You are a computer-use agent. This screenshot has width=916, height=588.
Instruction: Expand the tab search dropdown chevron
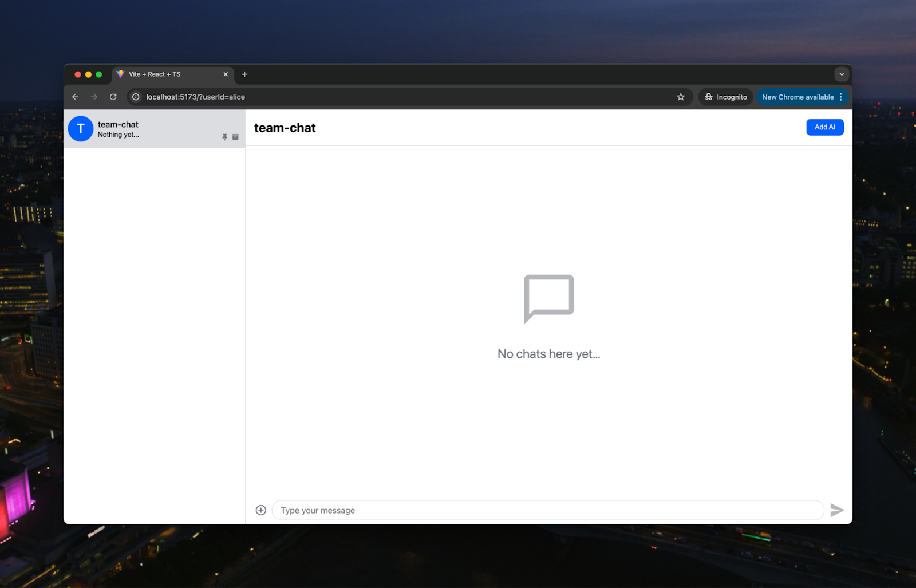(842, 74)
